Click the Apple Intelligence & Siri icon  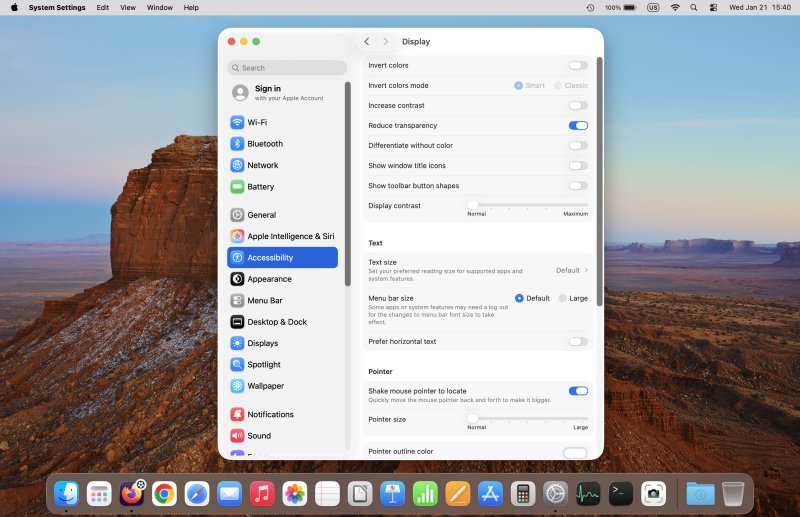pos(237,236)
